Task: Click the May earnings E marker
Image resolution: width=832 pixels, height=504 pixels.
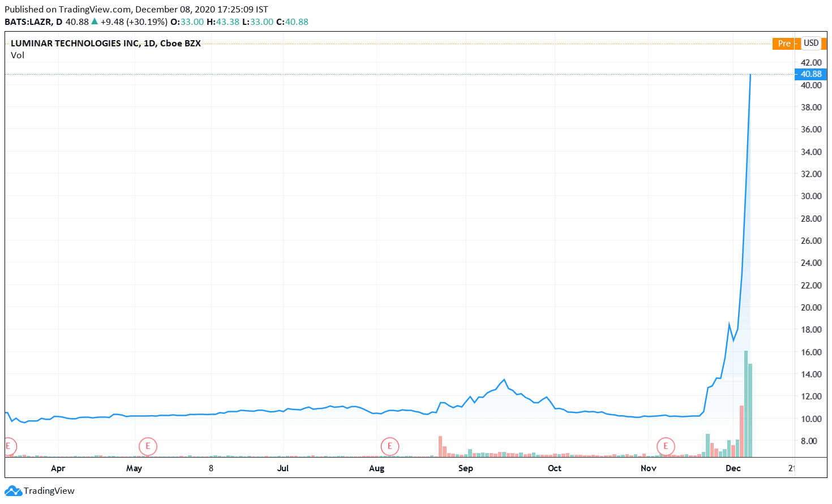Action: click(148, 446)
